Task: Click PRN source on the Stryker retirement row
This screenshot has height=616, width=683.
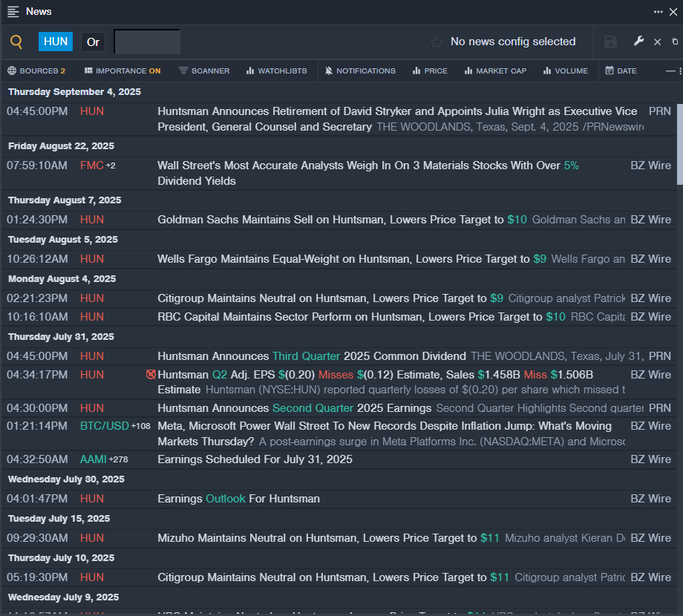Action: 659,111
